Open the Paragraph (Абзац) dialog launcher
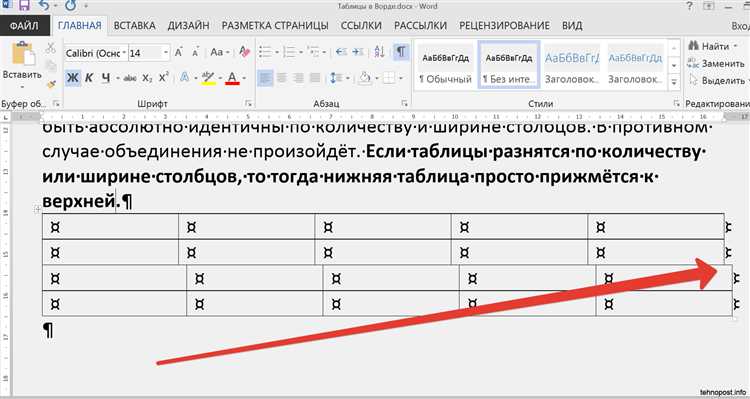 click(405, 103)
